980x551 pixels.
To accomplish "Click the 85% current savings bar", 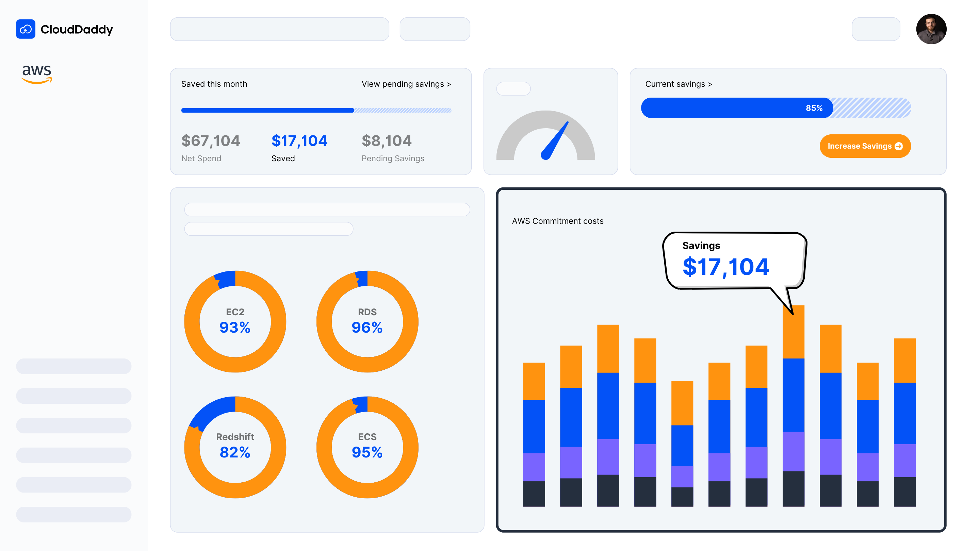I will [775, 108].
